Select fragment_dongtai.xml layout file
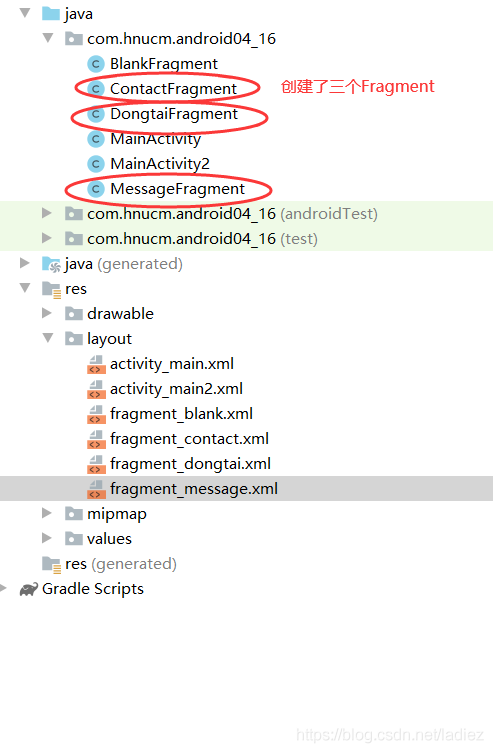This screenshot has height=753, width=493. tap(190, 464)
